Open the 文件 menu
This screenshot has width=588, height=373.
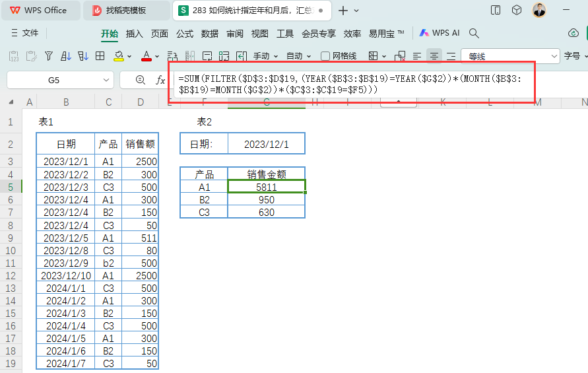click(x=25, y=33)
